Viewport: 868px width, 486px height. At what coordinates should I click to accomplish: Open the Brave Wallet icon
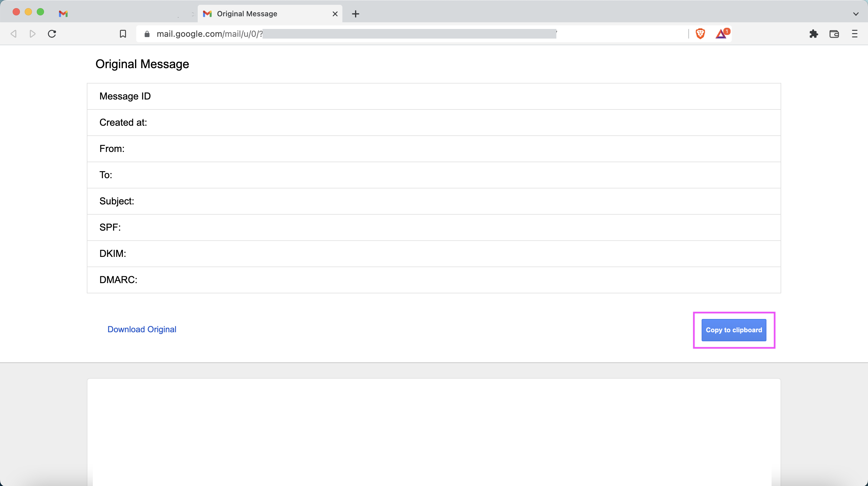[x=835, y=34]
